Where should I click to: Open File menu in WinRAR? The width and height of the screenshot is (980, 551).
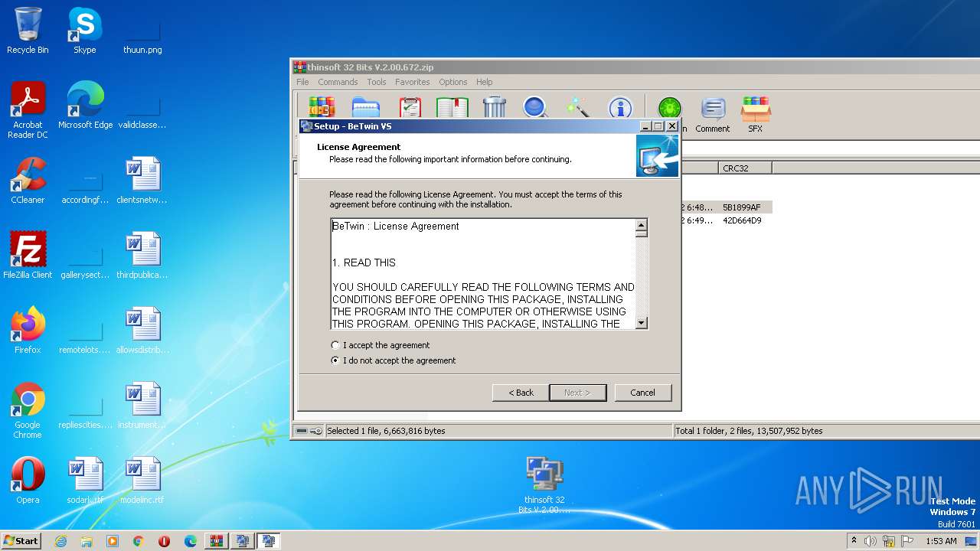tap(302, 82)
